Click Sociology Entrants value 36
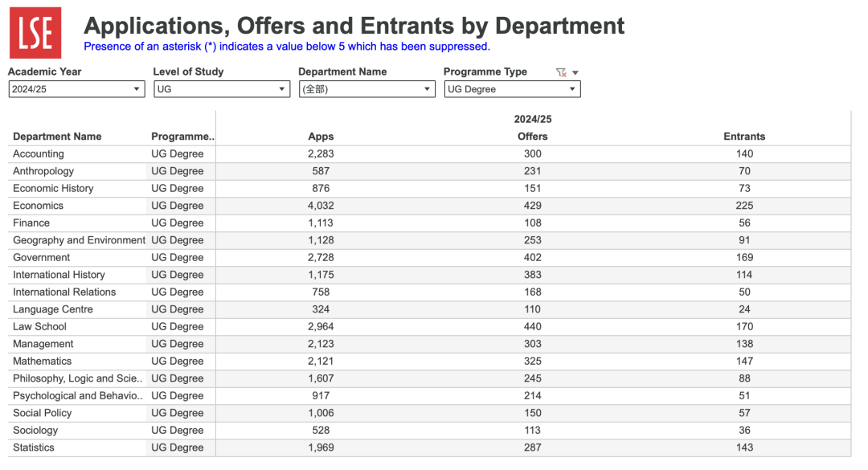The height and width of the screenshot is (470, 868). (744, 430)
